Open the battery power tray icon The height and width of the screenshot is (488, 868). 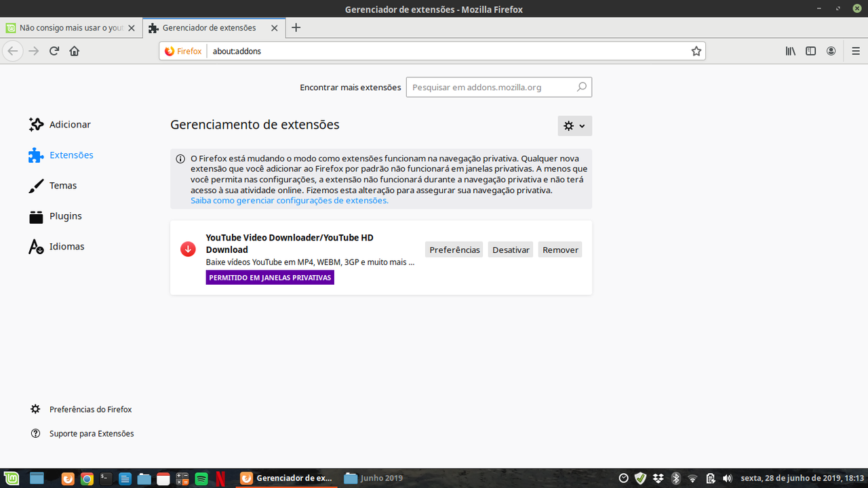(x=710, y=479)
